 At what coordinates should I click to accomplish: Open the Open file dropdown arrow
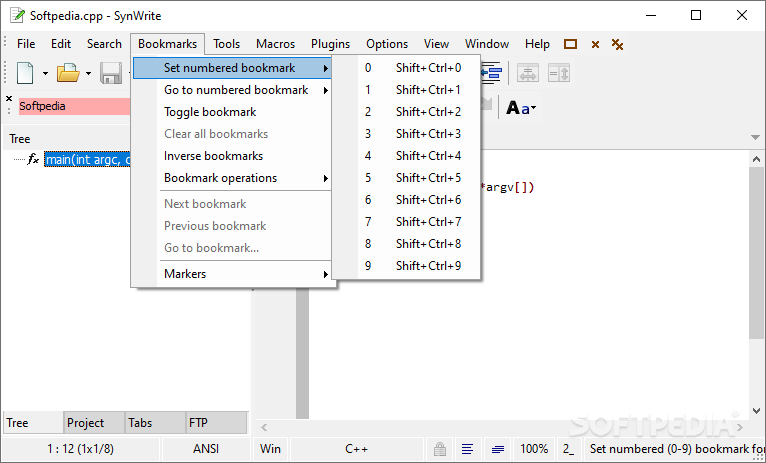click(x=88, y=74)
